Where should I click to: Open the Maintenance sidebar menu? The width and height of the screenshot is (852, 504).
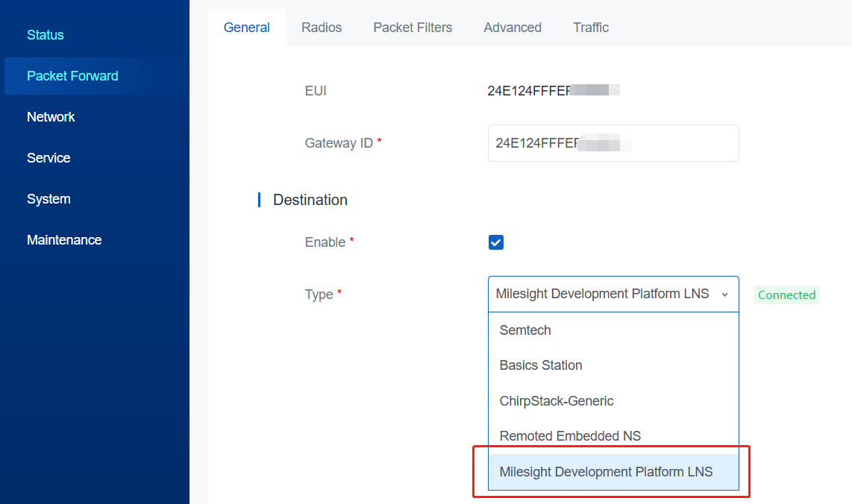(64, 240)
